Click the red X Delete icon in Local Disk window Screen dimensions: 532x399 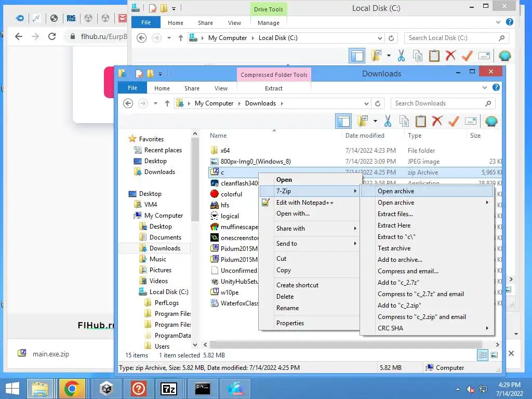[x=450, y=56]
